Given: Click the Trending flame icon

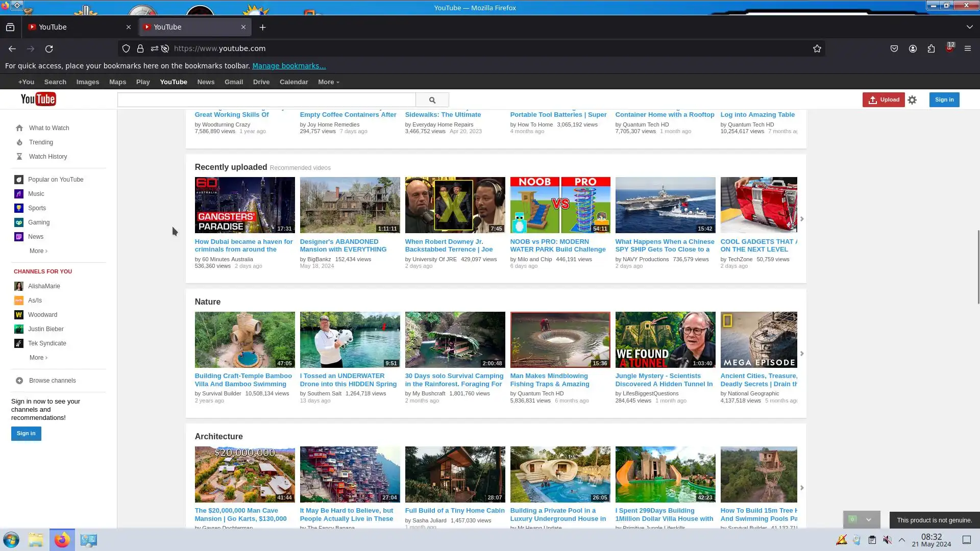Looking at the screenshot, I should coord(19,142).
